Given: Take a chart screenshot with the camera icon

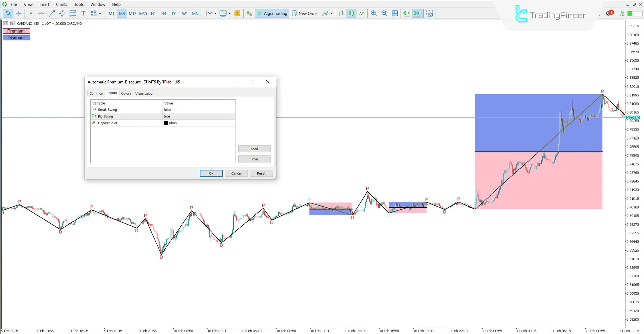Looking at the screenshot, I should (430, 13).
